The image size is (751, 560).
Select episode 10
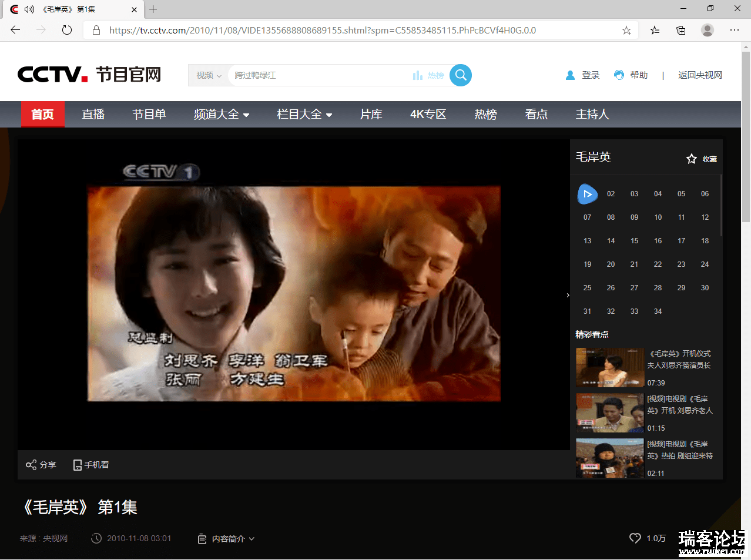pos(658,217)
